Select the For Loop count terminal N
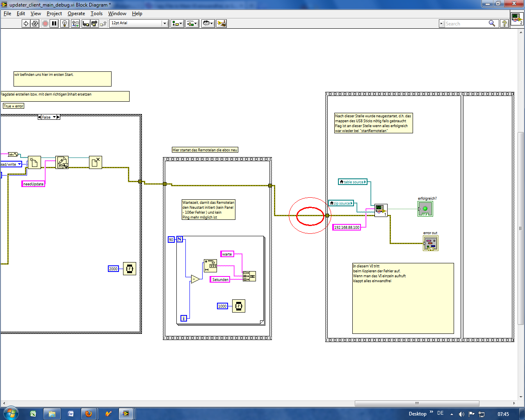 [180, 239]
